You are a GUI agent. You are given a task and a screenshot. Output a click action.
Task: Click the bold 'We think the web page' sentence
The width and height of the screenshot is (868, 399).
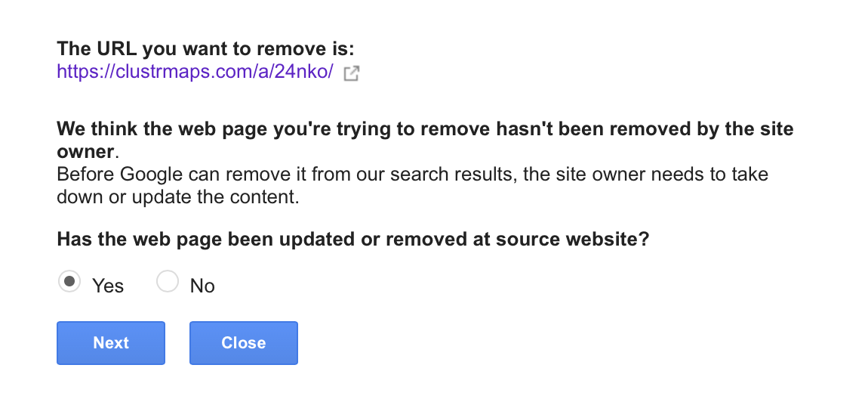[x=425, y=128]
